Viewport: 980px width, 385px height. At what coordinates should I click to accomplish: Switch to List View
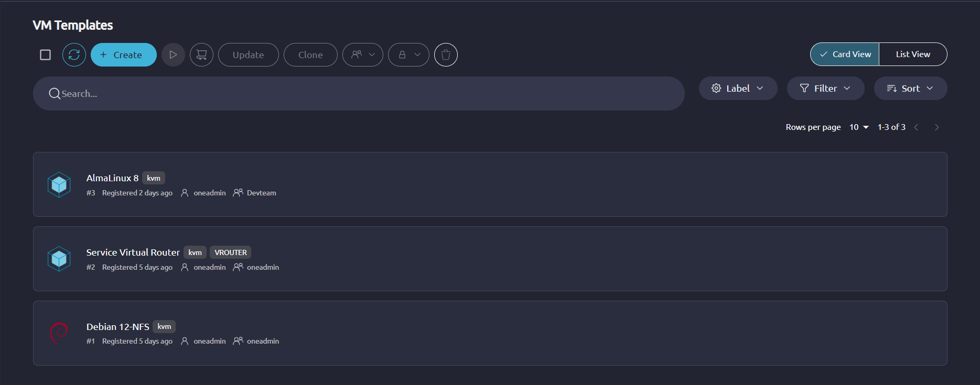[x=913, y=54]
